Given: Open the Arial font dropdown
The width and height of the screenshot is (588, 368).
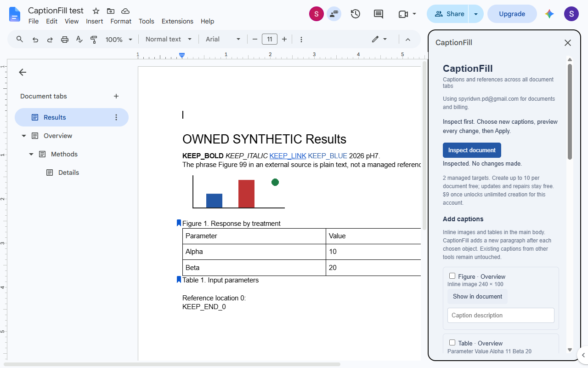Looking at the screenshot, I should tap(223, 40).
